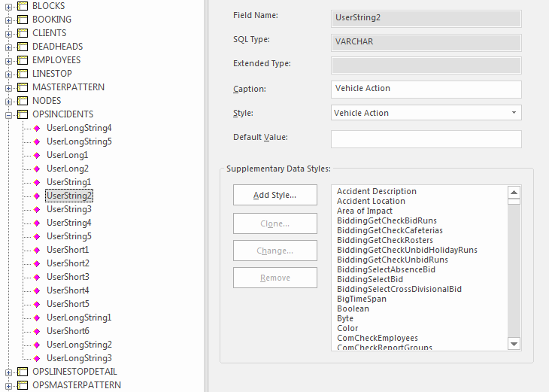
Task: Click the diamond icon beside UserShort3
Action: tap(37, 277)
